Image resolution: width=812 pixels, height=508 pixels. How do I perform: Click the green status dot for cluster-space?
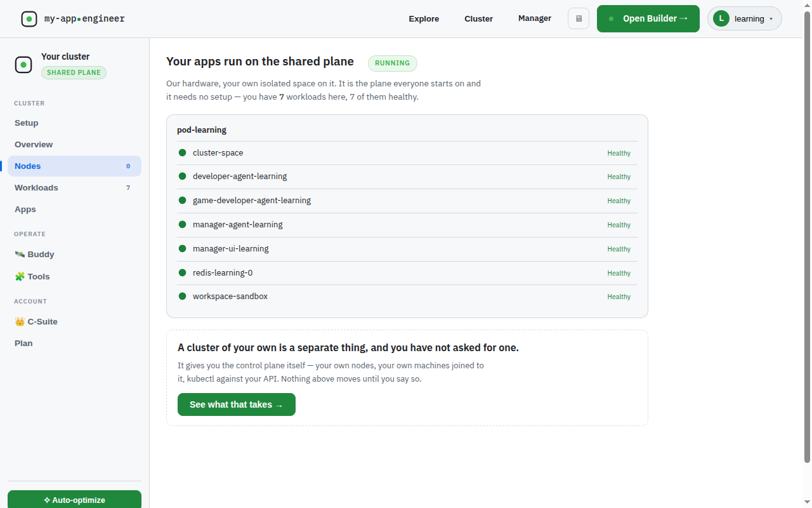coord(182,152)
